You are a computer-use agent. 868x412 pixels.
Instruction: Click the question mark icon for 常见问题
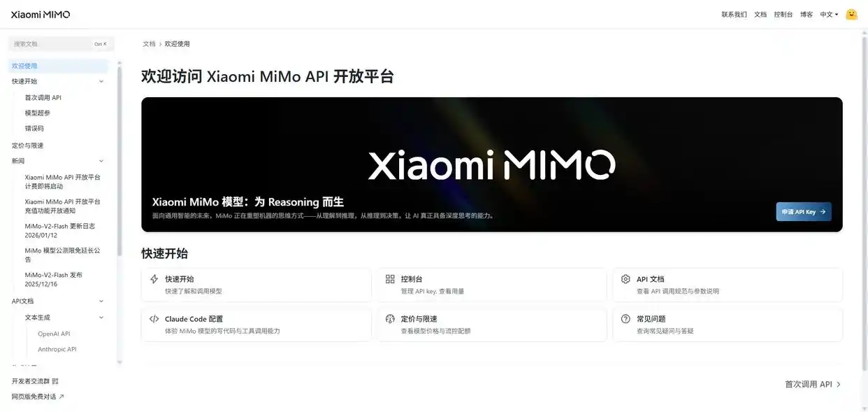coord(625,319)
